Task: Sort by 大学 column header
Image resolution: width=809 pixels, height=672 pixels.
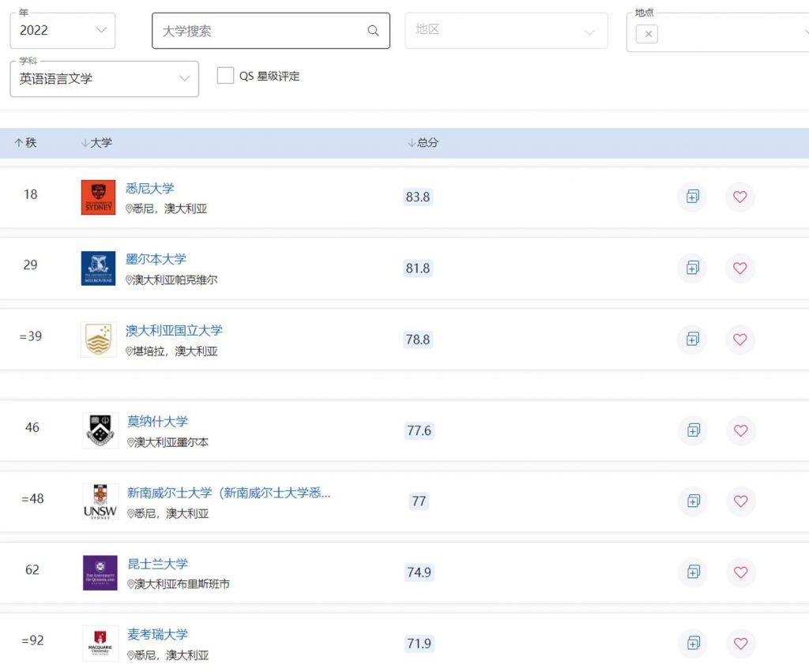Action: tap(96, 143)
